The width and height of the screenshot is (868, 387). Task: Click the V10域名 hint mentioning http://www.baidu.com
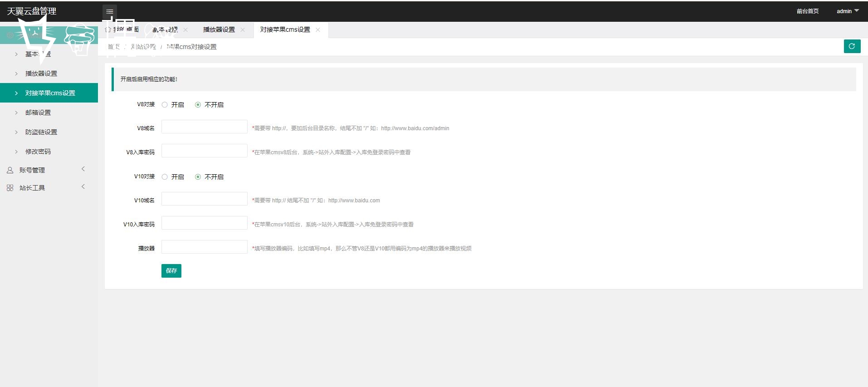316,201
